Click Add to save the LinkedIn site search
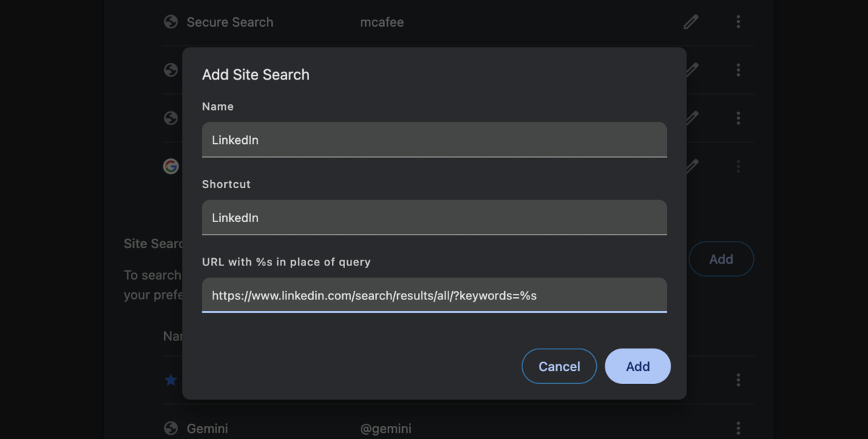This screenshot has width=868, height=439. pos(637,366)
